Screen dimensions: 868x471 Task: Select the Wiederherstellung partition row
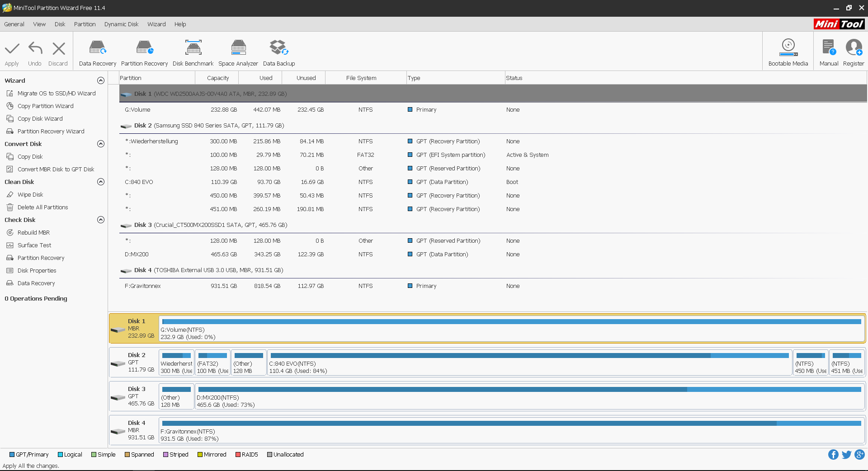click(493, 141)
